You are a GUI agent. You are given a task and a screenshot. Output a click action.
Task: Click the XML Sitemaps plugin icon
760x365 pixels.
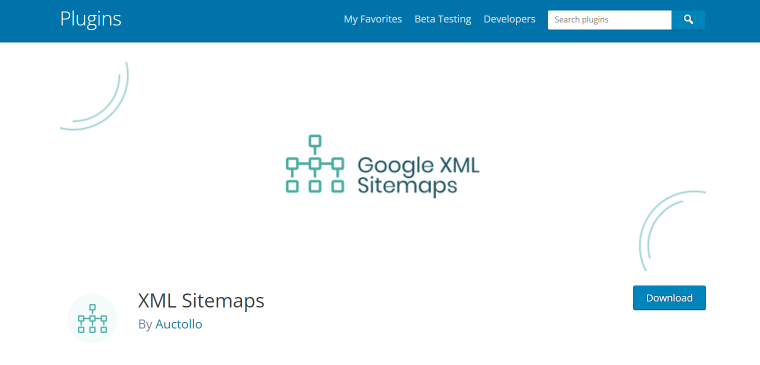(92, 318)
